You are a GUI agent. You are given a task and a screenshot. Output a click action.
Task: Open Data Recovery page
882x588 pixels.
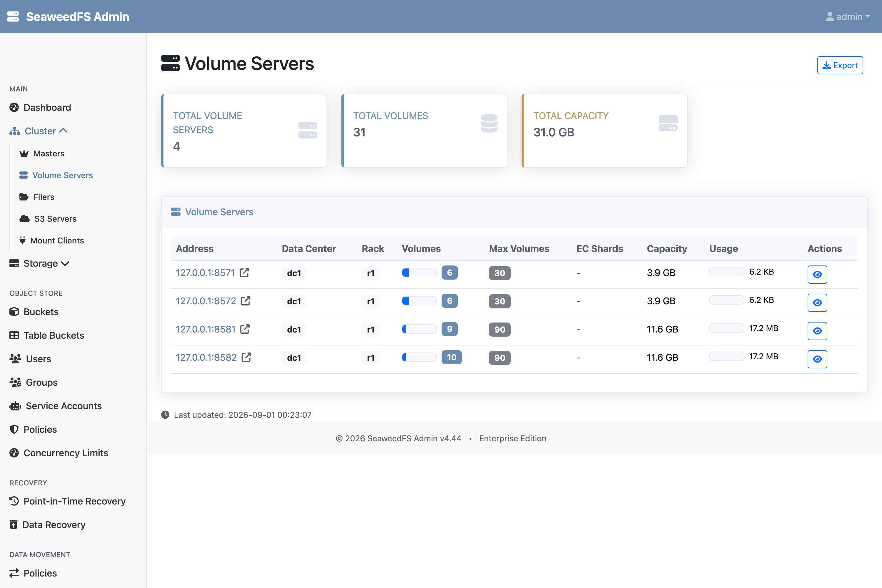[x=54, y=525]
